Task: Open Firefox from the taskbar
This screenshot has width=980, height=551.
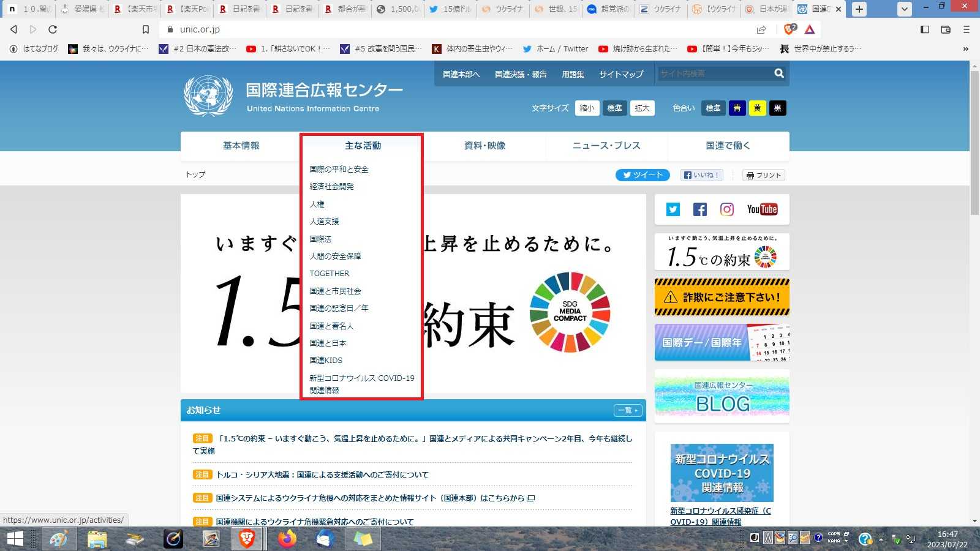Action: tap(287, 539)
